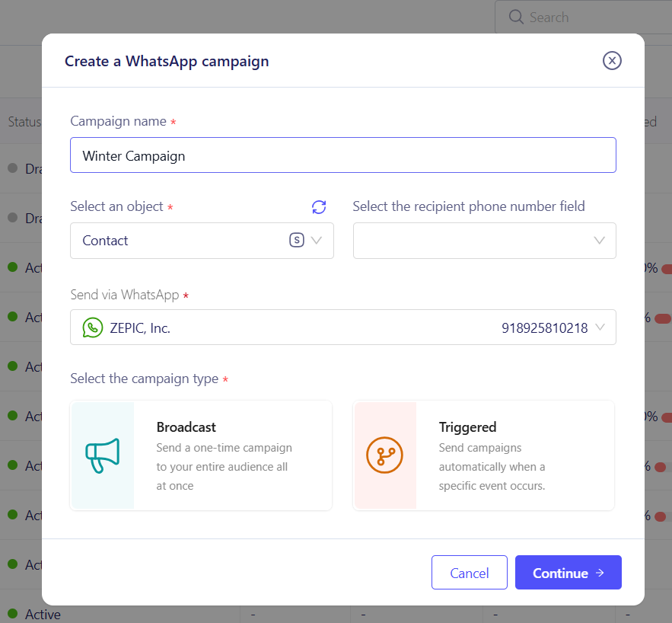
Task: Click the arrow icon on Continue
Action: tap(600, 573)
